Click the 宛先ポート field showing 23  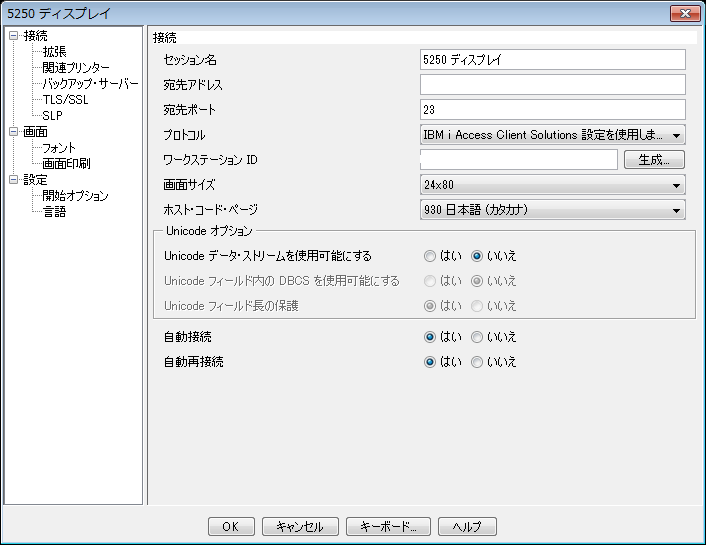[553, 109]
